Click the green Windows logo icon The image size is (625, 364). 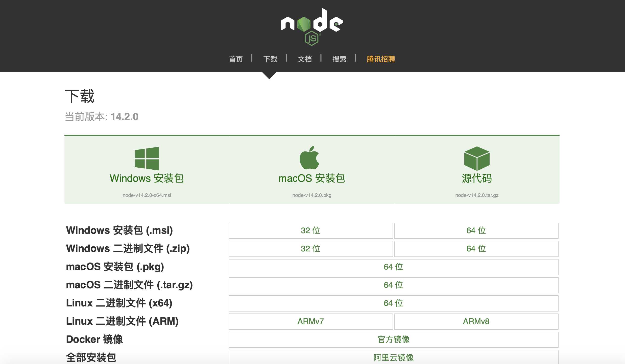[x=147, y=159]
